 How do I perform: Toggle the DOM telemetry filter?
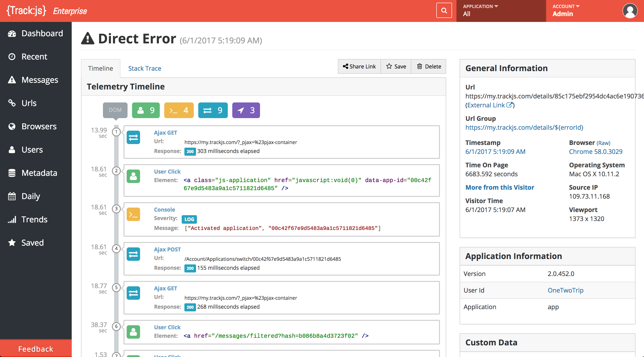(x=115, y=110)
